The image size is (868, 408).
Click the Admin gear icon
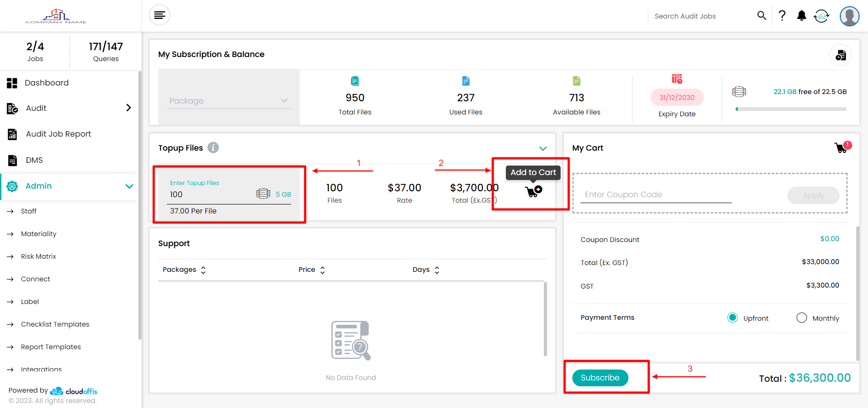[x=12, y=186]
